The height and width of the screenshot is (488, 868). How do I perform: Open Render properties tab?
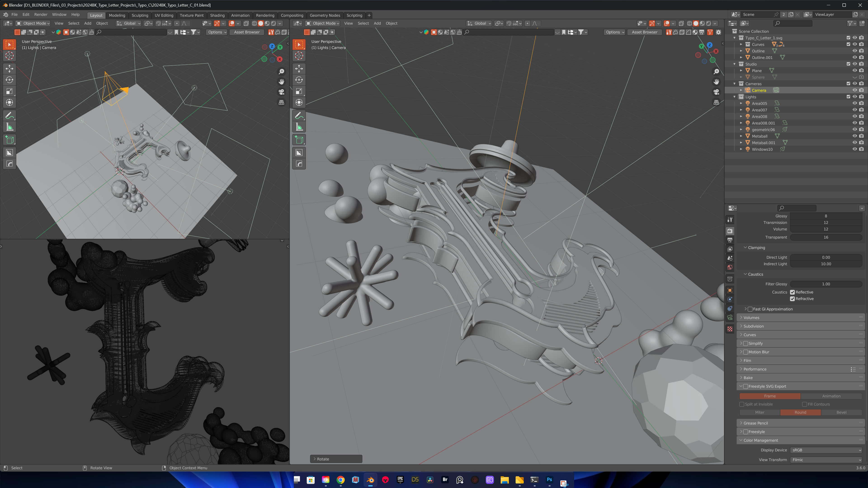point(730,231)
